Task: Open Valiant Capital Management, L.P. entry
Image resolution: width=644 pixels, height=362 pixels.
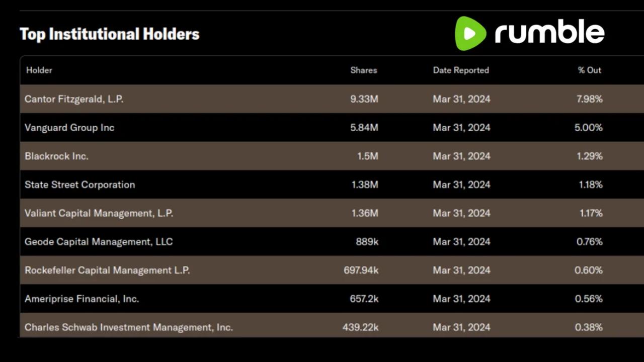Action: point(99,213)
